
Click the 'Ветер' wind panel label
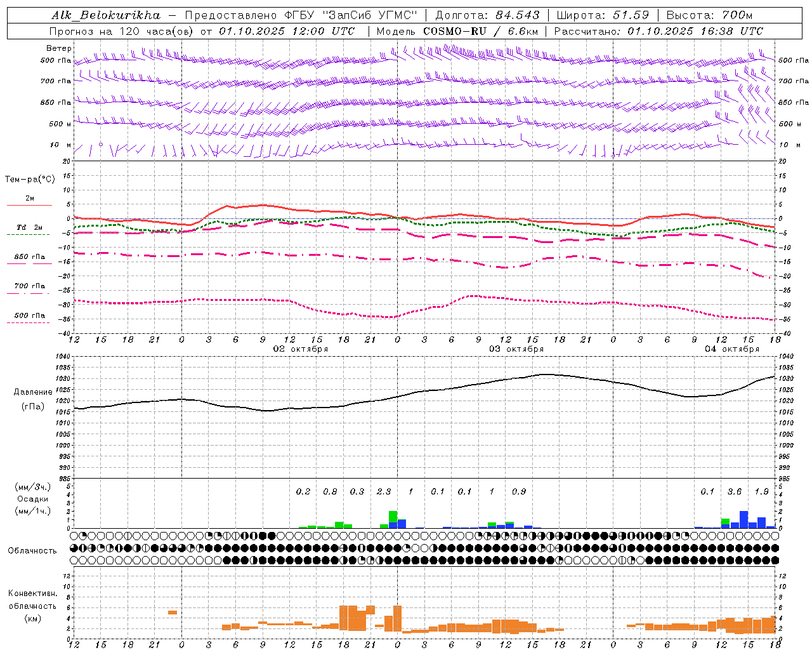click(59, 48)
